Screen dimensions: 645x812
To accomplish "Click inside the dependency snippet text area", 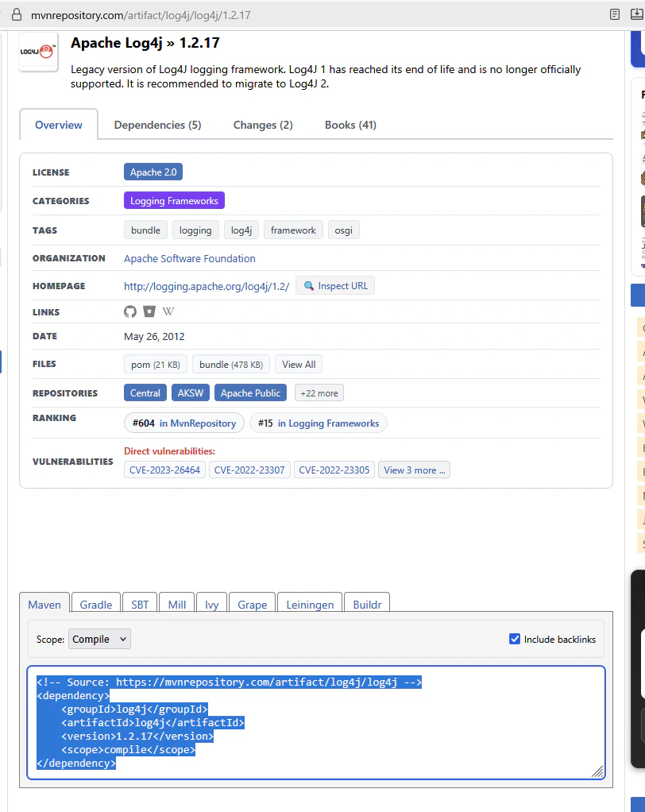I will pos(316,722).
